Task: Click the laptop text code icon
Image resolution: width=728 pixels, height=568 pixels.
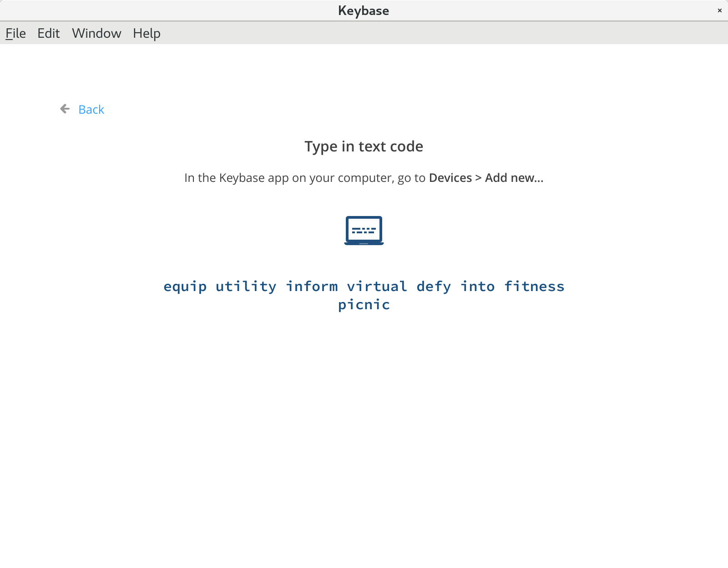Action: click(x=364, y=231)
